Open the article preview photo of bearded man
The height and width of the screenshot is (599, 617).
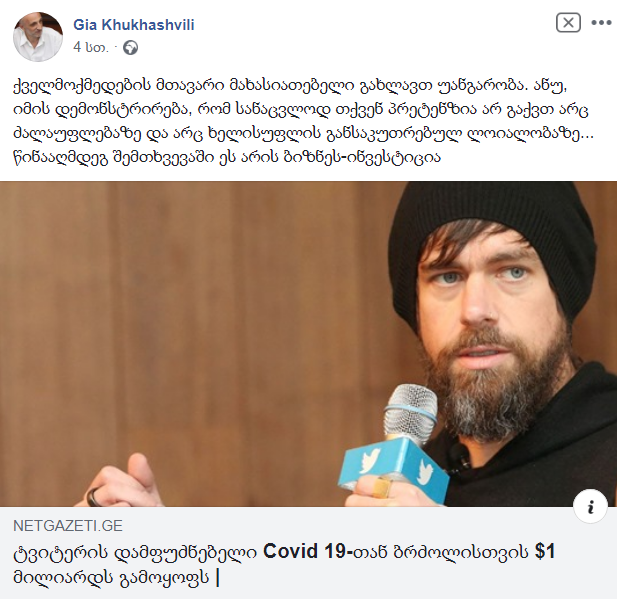coord(308,344)
